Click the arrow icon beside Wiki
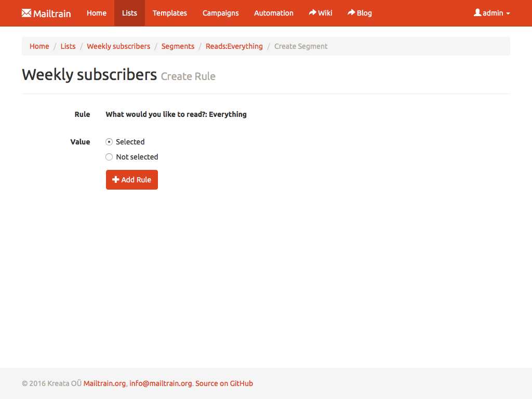 [x=312, y=13]
